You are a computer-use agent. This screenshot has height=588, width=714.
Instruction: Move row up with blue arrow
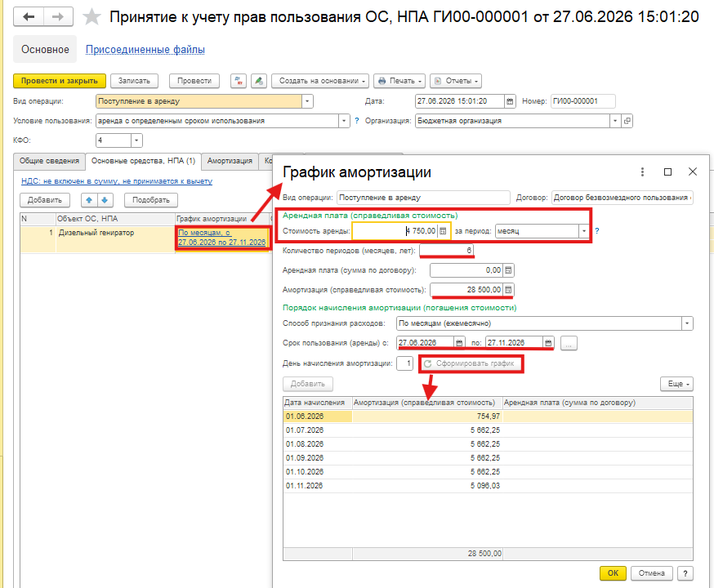(x=89, y=200)
